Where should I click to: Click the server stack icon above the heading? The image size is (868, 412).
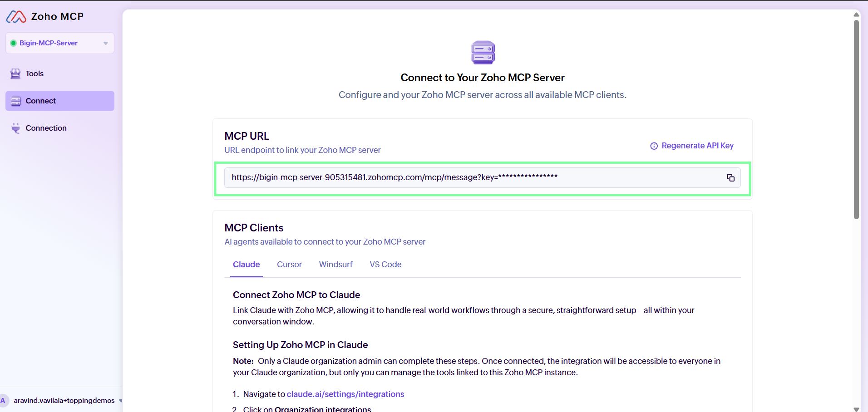point(483,52)
